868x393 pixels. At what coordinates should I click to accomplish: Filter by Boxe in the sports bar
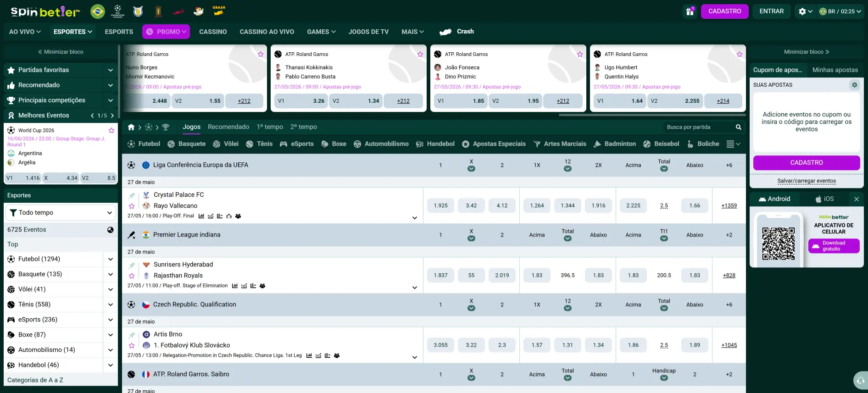(x=334, y=144)
